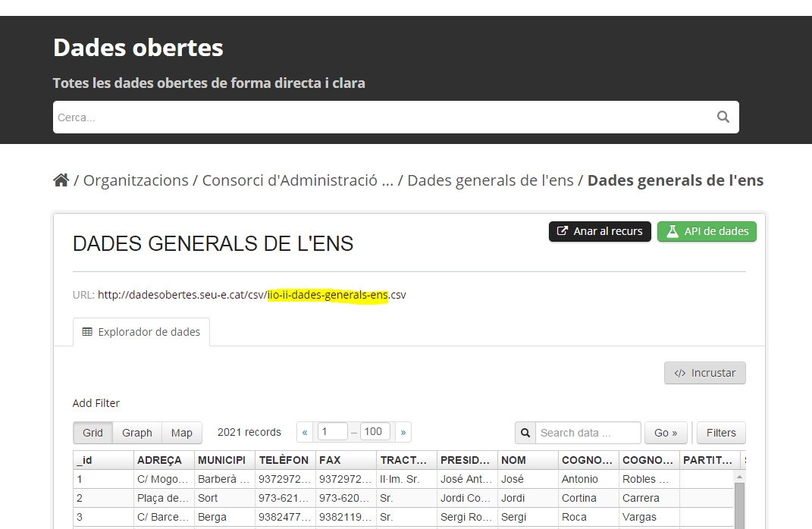Click the search icon beside Search data field
Image resolution: width=812 pixels, height=529 pixels.
(525, 433)
